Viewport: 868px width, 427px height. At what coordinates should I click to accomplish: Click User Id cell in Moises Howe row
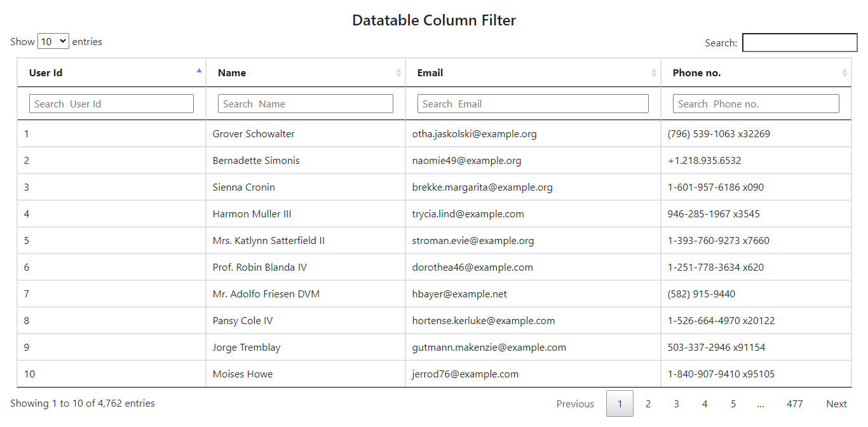[x=111, y=374]
